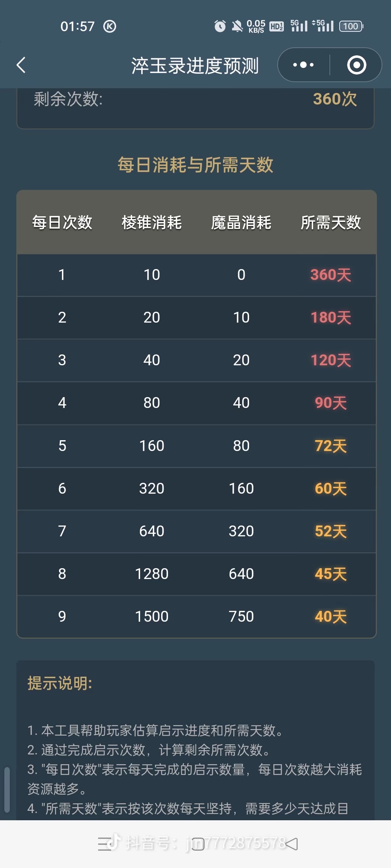Tap the HD2 status bar icon

click(277, 26)
